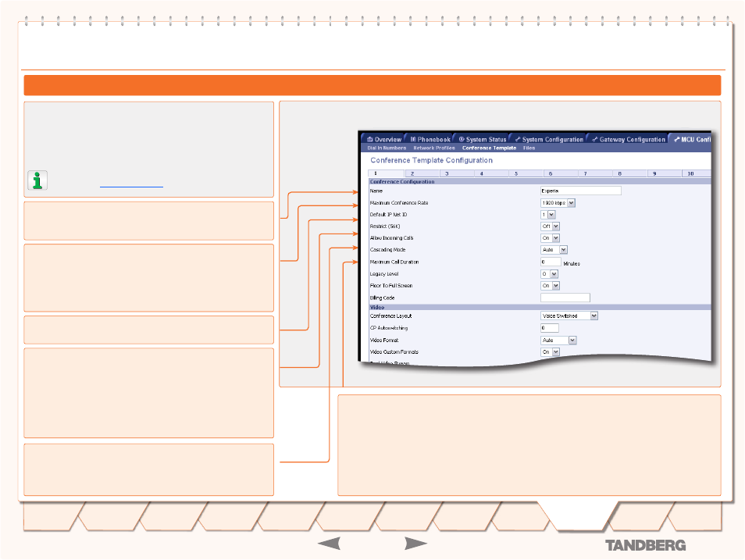The height and width of the screenshot is (560, 745).
Task: Open the Files submenu
Action: click(529, 148)
